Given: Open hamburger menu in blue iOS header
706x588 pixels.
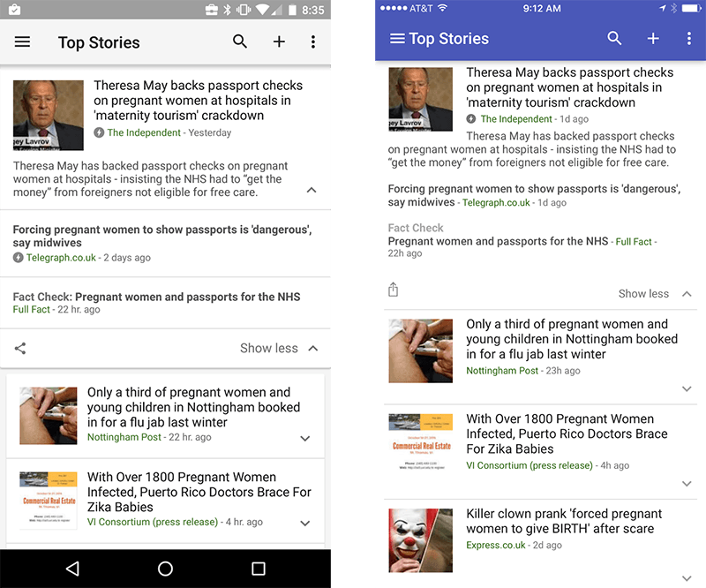Looking at the screenshot, I should pyautogui.click(x=397, y=39).
